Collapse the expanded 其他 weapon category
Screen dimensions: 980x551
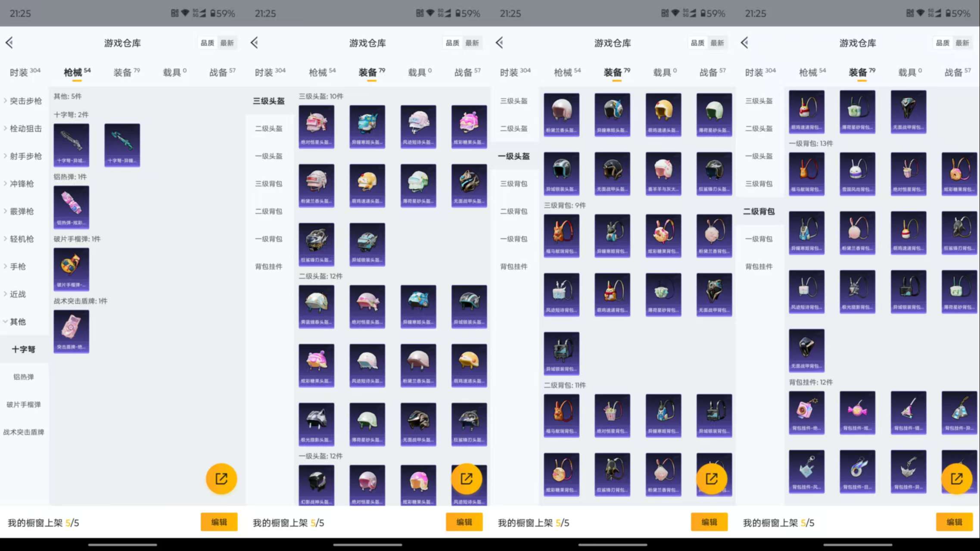click(x=17, y=321)
